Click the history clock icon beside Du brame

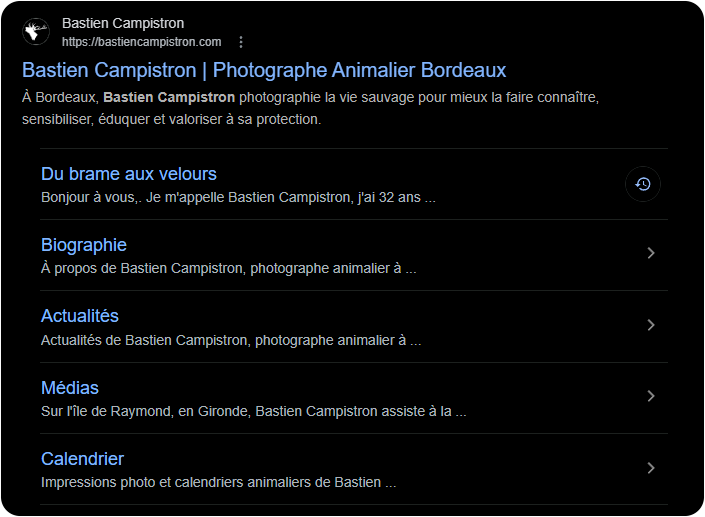coord(643,184)
